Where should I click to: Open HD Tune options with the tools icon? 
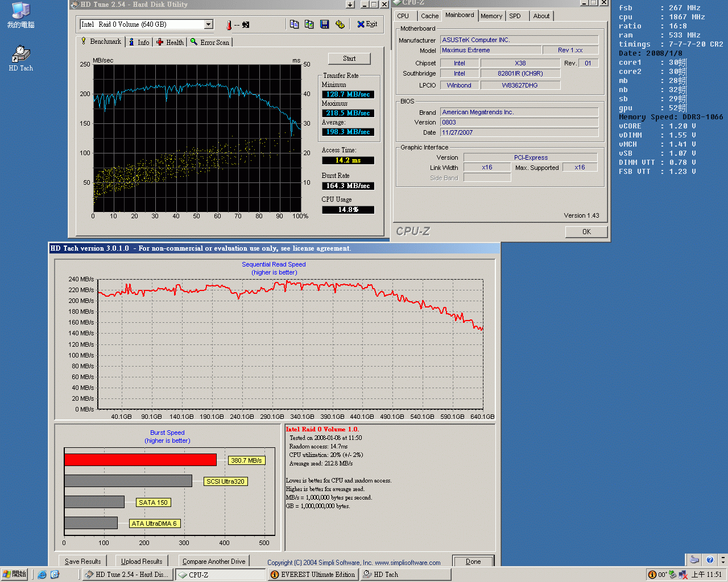click(x=340, y=24)
